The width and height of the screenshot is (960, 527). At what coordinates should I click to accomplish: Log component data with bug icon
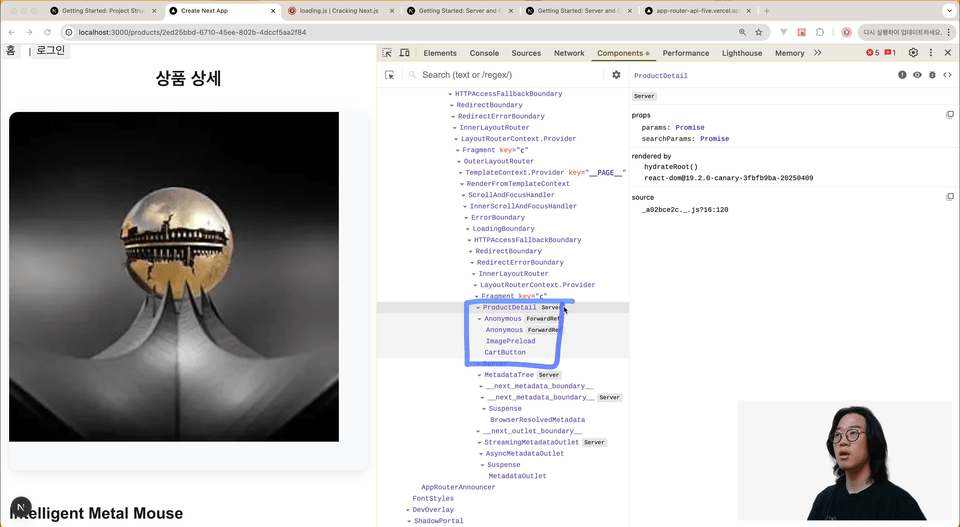(x=932, y=75)
